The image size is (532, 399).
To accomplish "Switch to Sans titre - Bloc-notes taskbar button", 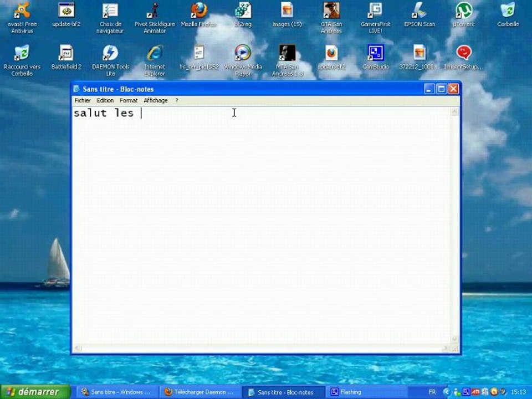I will tap(284, 392).
